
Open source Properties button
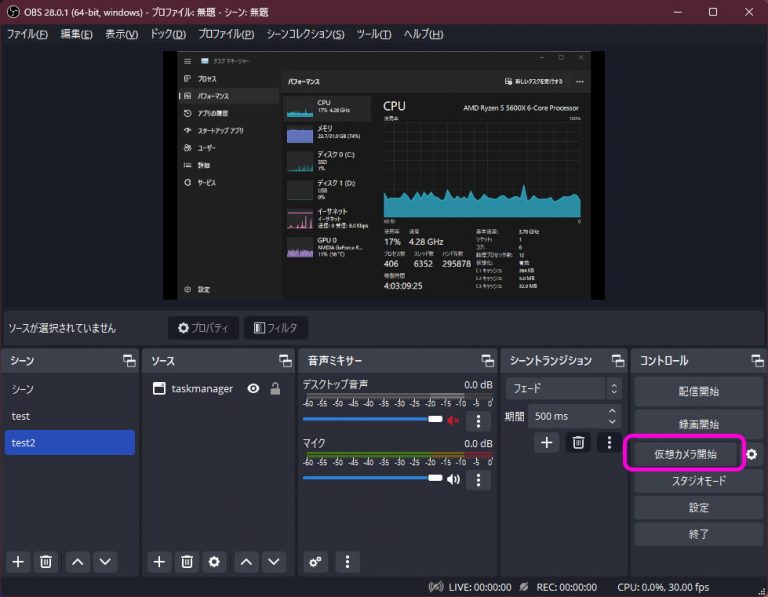pos(203,328)
